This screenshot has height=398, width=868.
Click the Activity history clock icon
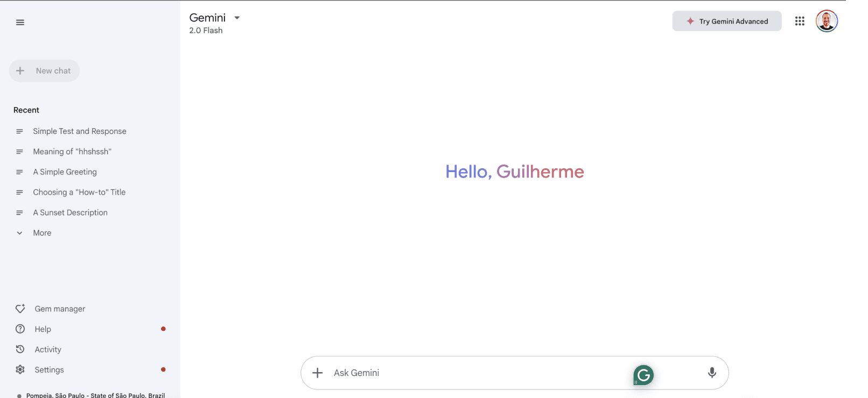coord(20,349)
